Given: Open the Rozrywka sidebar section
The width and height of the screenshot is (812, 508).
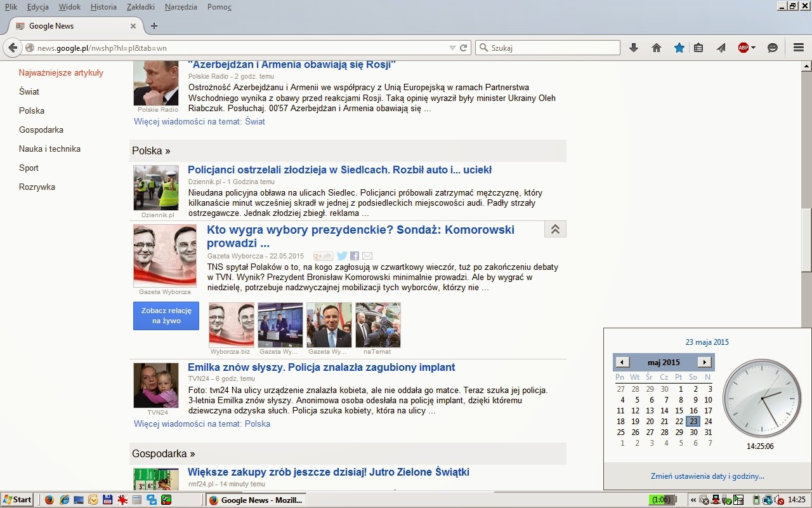Looking at the screenshot, I should [x=37, y=187].
